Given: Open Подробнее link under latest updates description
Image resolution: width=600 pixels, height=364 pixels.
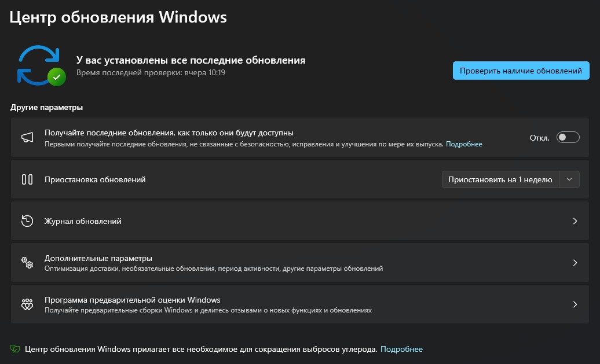Looking at the screenshot, I should tap(464, 144).
